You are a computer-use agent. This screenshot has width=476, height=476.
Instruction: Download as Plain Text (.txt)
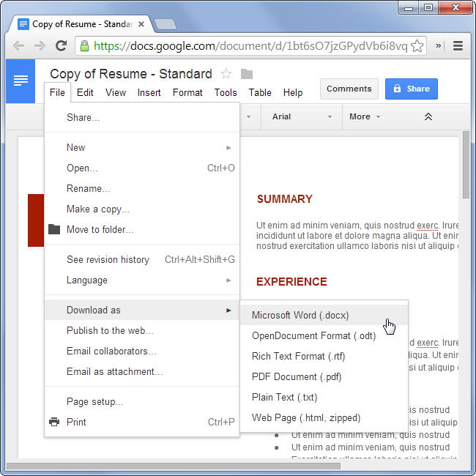coord(324,397)
